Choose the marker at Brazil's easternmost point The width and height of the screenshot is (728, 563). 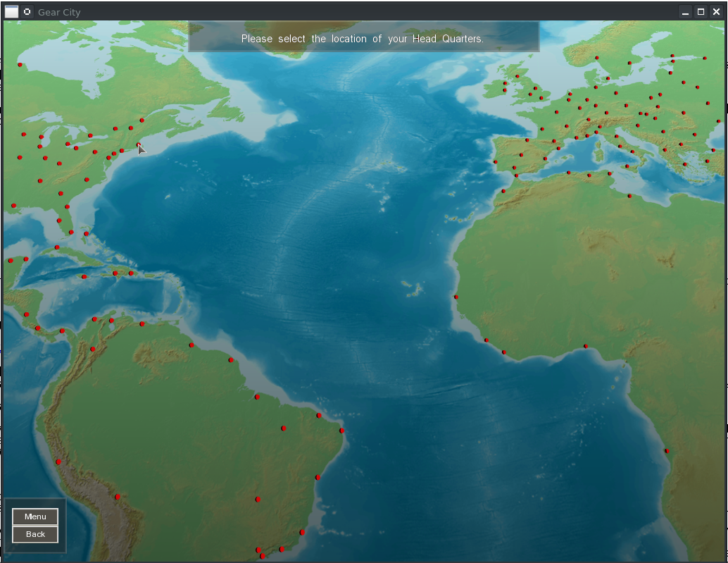341,431
